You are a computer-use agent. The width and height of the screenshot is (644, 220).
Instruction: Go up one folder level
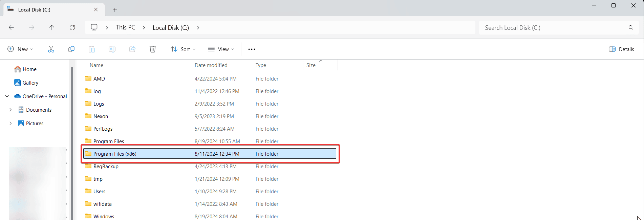tap(52, 28)
